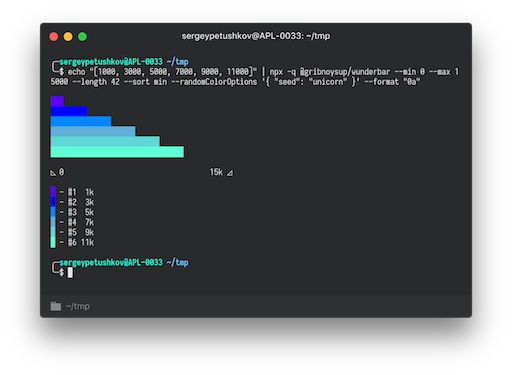The image size is (512, 375).
Task: Click the bottom prompt sergeypetushkov@APL-0033
Action: pos(111,262)
